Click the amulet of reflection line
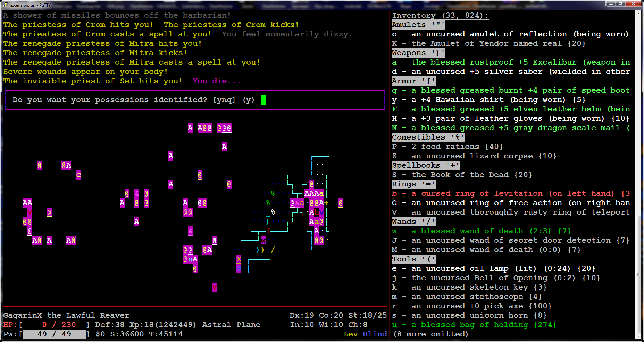 point(510,34)
